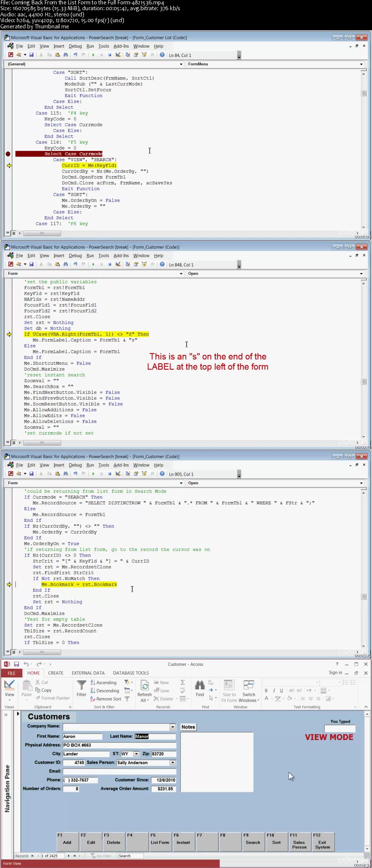Toggle Underline in Access Text Formatting group

pos(282,691)
